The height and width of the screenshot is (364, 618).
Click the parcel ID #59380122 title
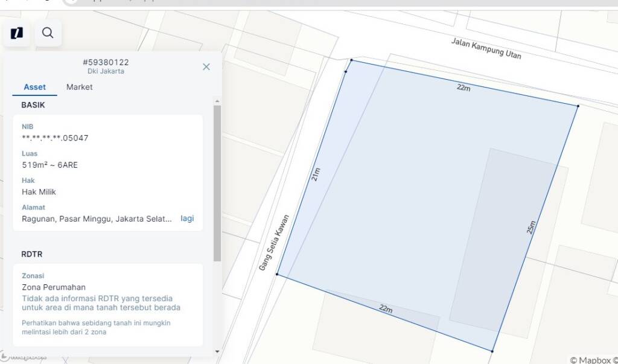(106, 62)
